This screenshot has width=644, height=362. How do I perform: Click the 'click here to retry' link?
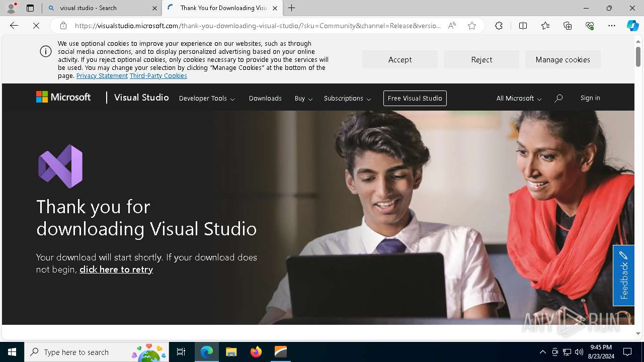[x=116, y=269]
